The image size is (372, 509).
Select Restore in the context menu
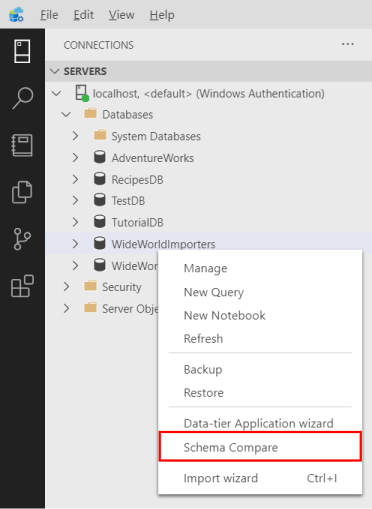(260, 393)
